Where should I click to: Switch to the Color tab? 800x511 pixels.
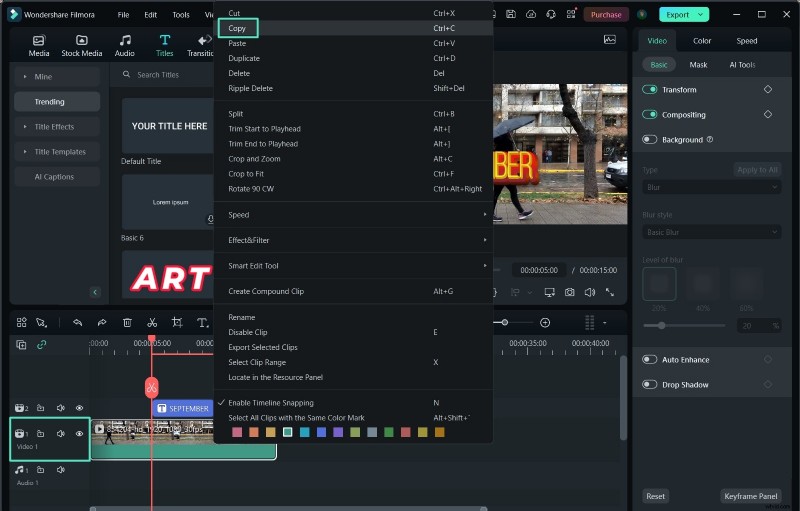pyautogui.click(x=702, y=41)
